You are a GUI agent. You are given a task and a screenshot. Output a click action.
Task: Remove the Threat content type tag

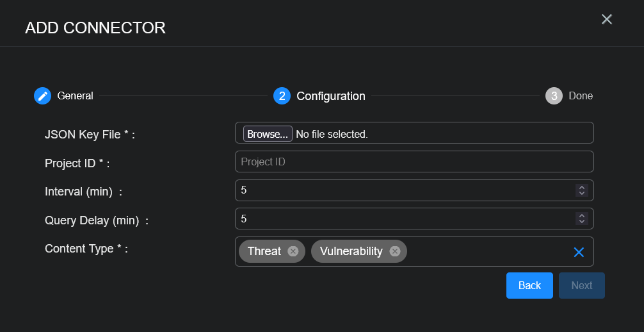coord(293,251)
